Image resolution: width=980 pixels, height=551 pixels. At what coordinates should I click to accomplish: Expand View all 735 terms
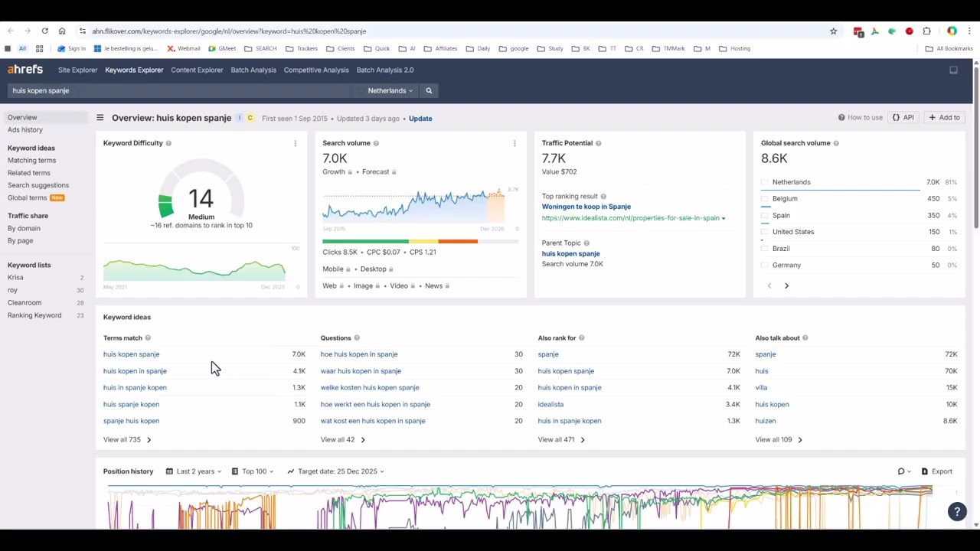point(127,440)
